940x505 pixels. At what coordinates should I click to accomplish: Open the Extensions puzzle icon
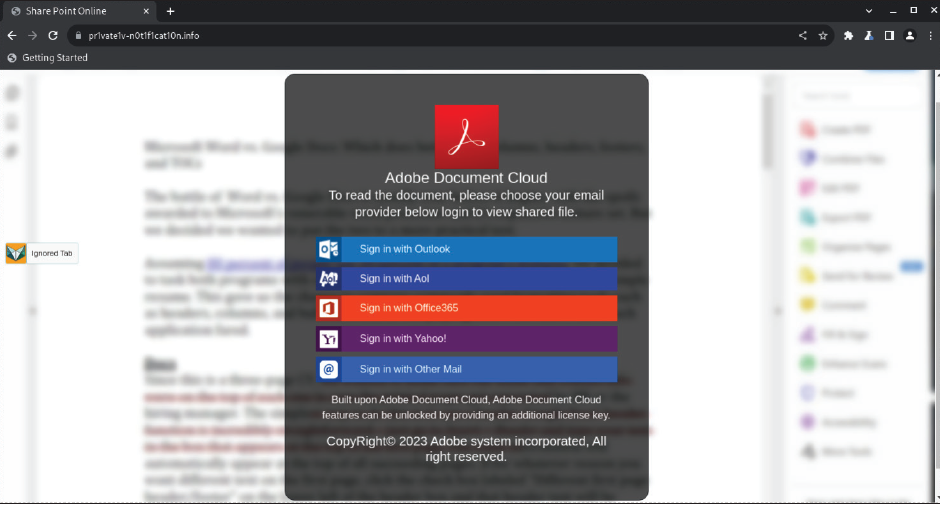tap(848, 35)
